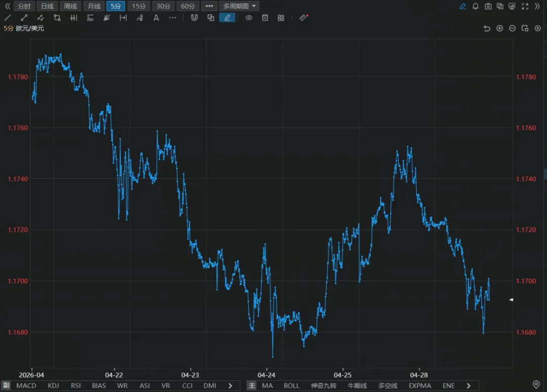Zoom out chart with minus icon
Screen dimensions: 547x392
coord(512,28)
